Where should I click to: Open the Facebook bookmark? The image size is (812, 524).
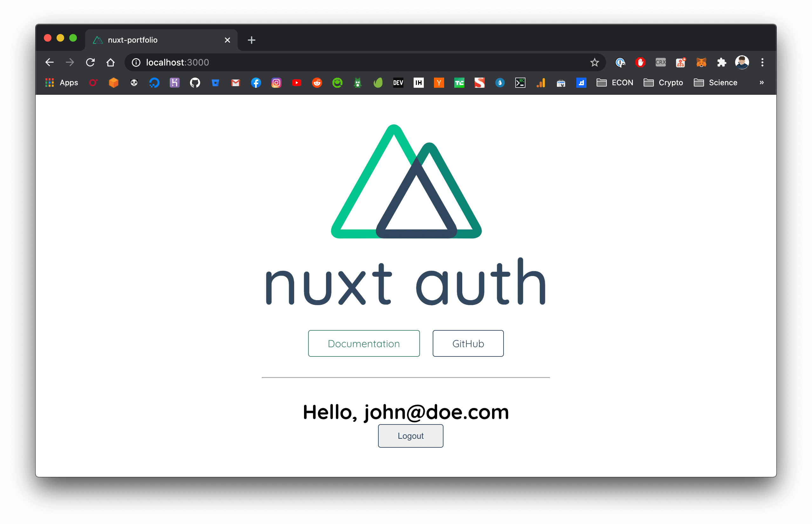(x=256, y=82)
